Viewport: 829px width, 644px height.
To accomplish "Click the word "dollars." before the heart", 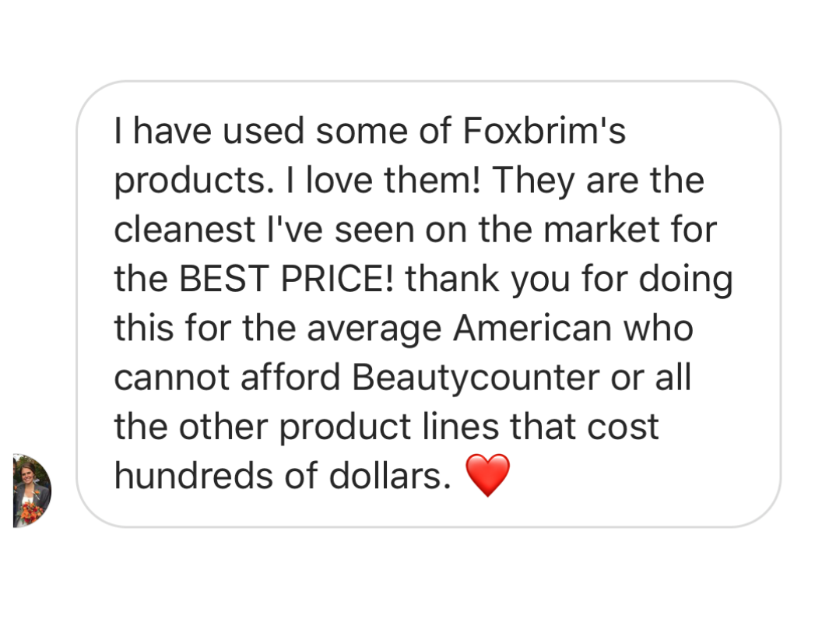I will point(390,475).
